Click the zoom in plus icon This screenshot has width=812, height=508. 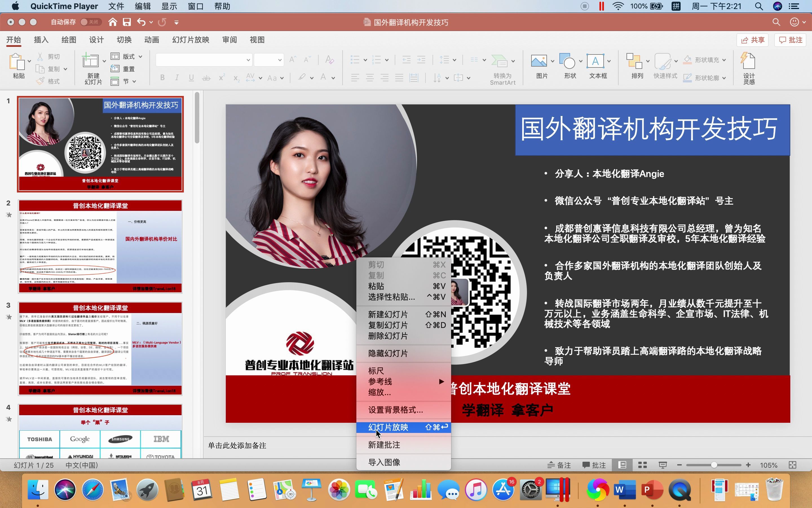coord(748,465)
